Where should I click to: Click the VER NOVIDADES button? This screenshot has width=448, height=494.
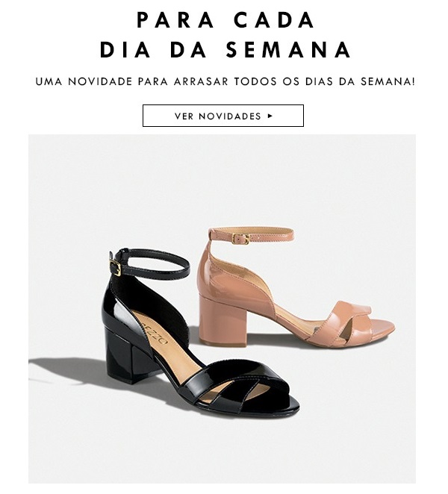[223, 116]
